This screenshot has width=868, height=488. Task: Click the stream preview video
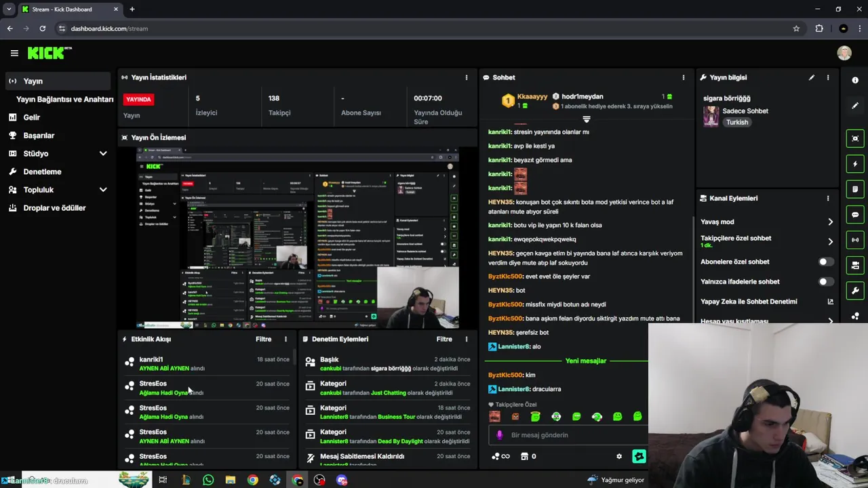tap(298, 237)
